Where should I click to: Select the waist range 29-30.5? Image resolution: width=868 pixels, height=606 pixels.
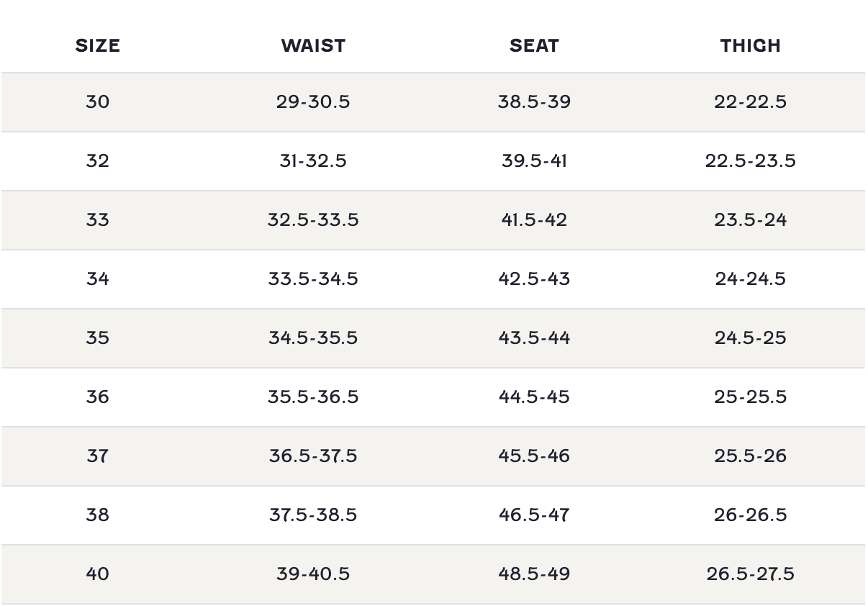click(x=313, y=101)
